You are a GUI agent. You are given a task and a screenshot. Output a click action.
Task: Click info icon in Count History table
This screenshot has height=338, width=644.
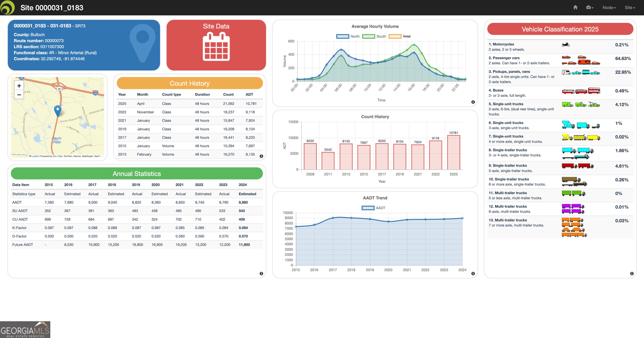pos(261,156)
